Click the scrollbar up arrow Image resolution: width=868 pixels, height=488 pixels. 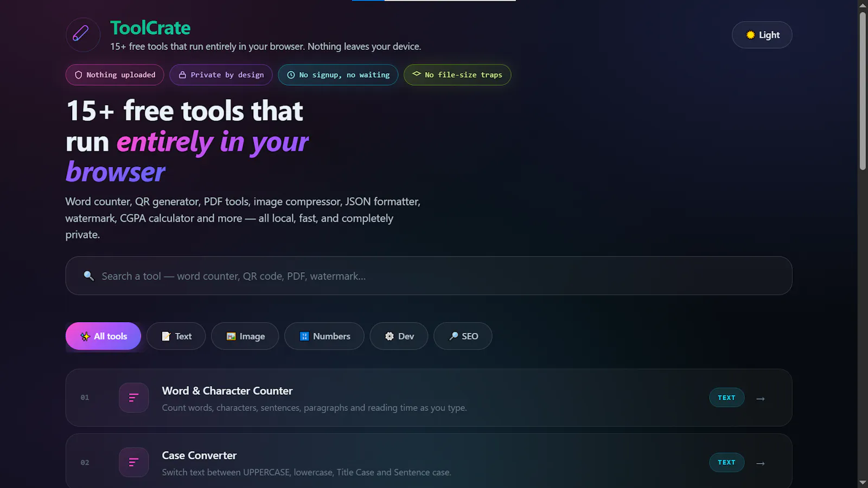[x=863, y=5]
